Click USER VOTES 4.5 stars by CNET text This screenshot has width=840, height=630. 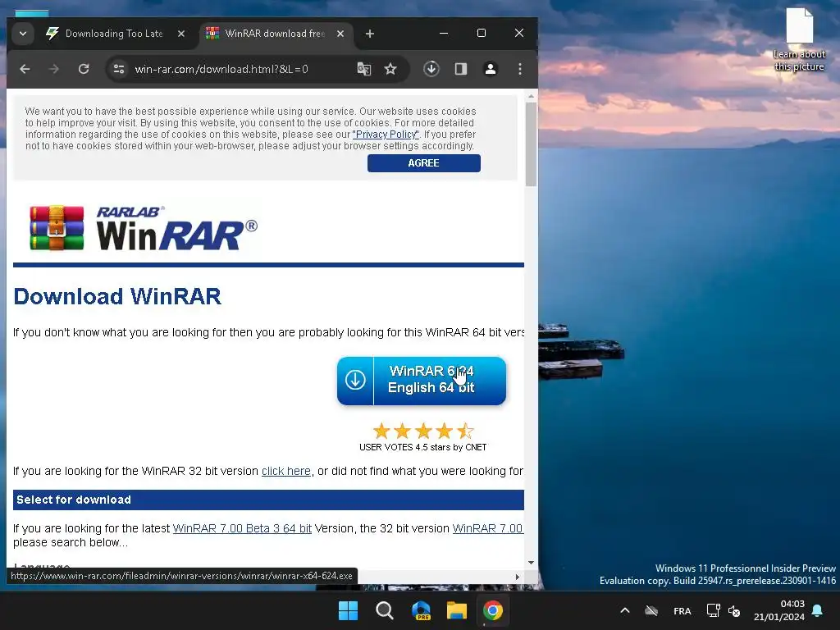pyautogui.click(x=422, y=447)
